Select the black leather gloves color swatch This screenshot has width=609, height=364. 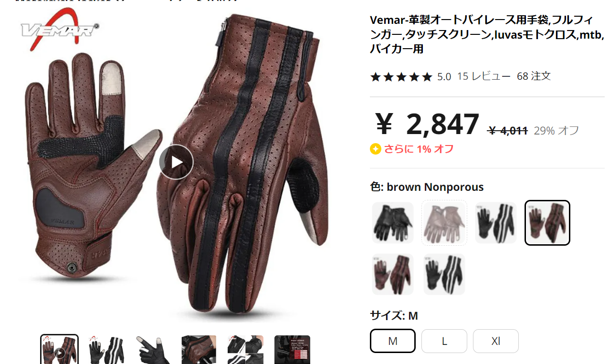point(393,223)
